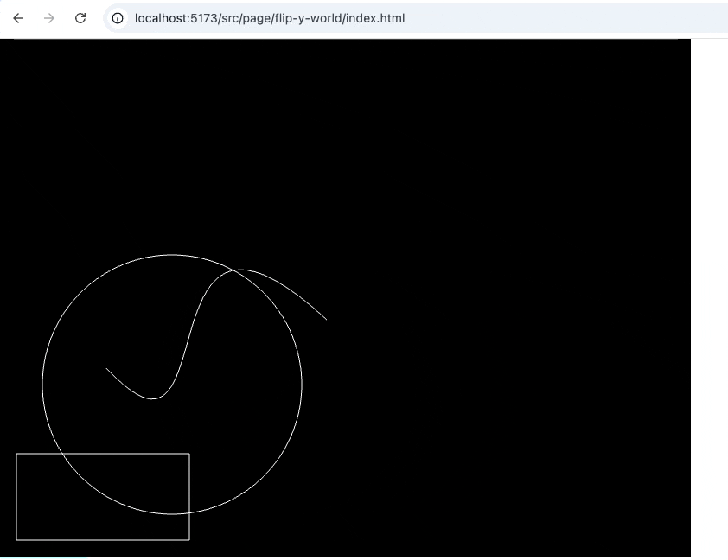Click the peak of the S-curve
Image resolution: width=728 pixels, height=560 pixels.
point(240,270)
